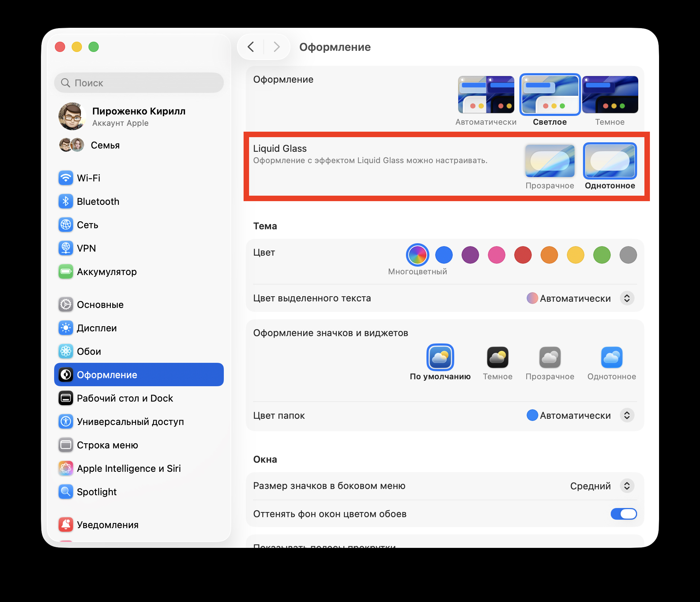The height and width of the screenshot is (602, 700).
Task: Pick the green theme color
Action: (x=602, y=255)
